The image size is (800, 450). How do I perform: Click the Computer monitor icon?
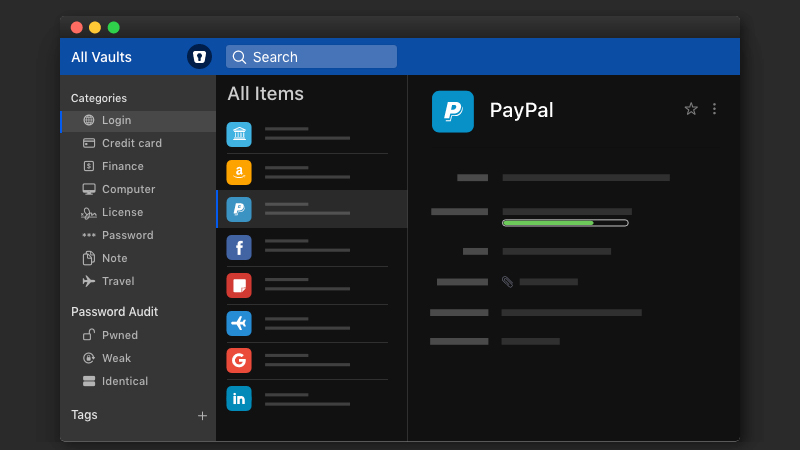(x=89, y=189)
